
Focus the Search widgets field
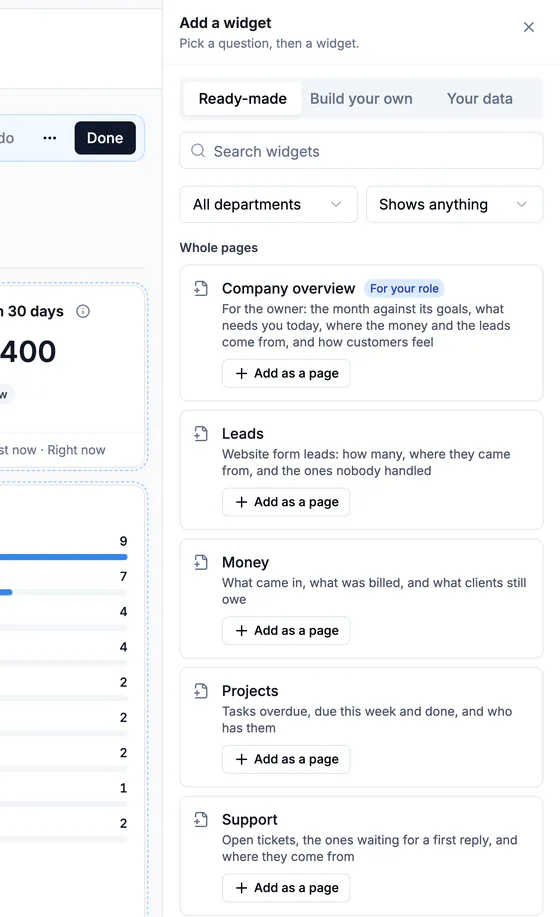click(x=361, y=151)
